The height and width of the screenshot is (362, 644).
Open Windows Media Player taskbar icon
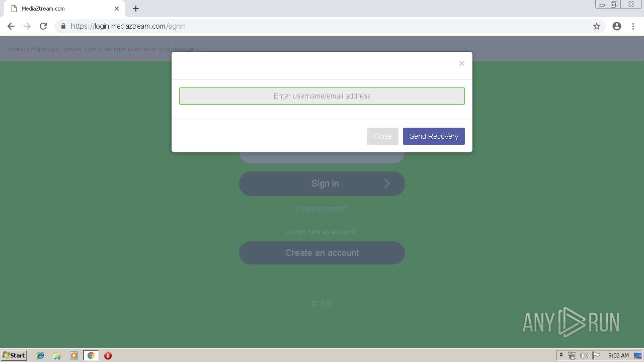[74, 355]
